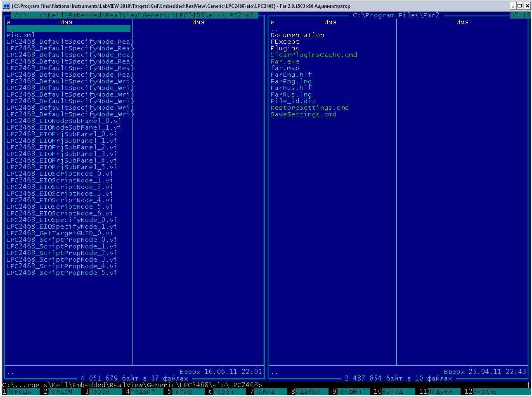Open the 2 ПользМ user menu
This screenshot has height=397, width=532.
point(60,392)
